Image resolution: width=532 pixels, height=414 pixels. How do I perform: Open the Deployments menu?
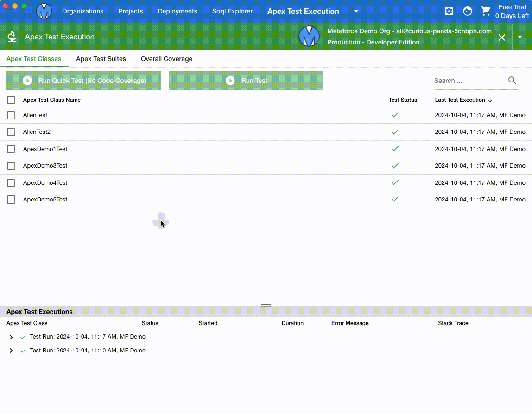coord(177,11)
